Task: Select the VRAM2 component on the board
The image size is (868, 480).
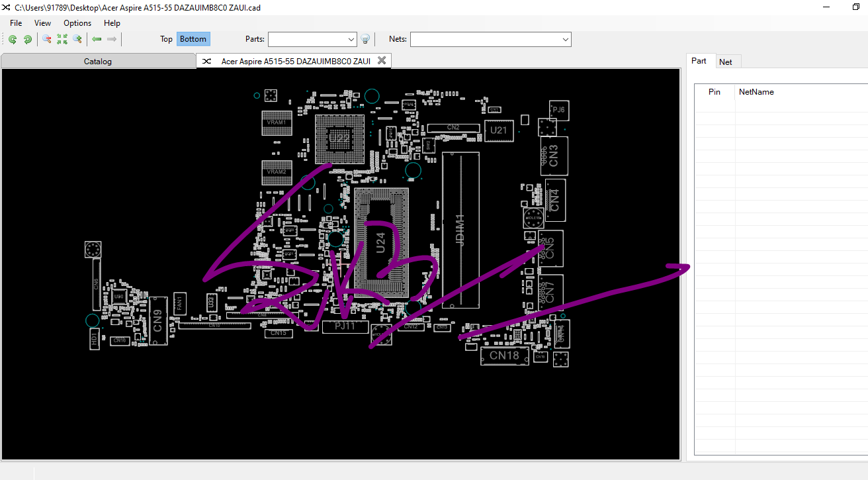Action: (276, 172)
